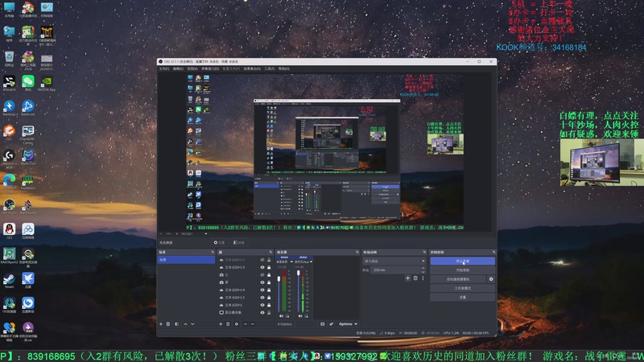Open the NVIDIA App desktop icon
The height and width of the screenshot is (362, 644).
[x=47, y=84]
